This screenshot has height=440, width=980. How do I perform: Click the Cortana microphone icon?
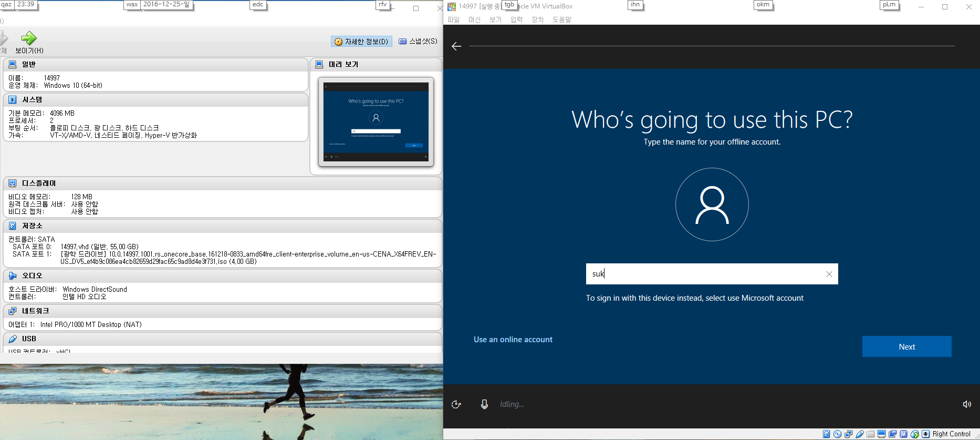[x=484, y=404]
